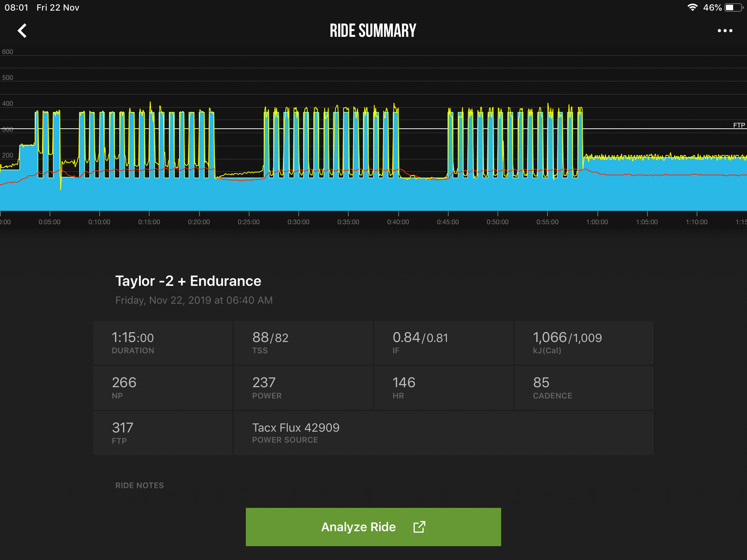Tap the Wi-Fi status icon
The image size is (747, 560).
[x=692, y=8]
